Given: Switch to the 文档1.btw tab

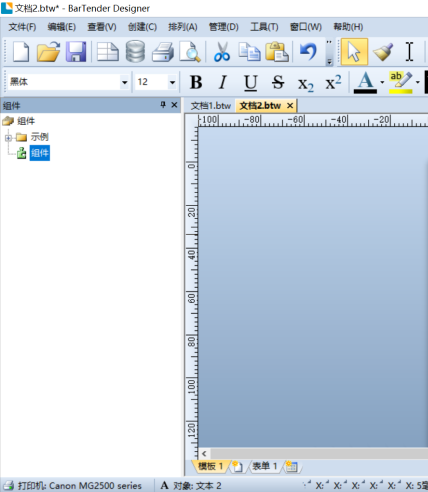Looking at the screenshot, I should click(211, 106).
